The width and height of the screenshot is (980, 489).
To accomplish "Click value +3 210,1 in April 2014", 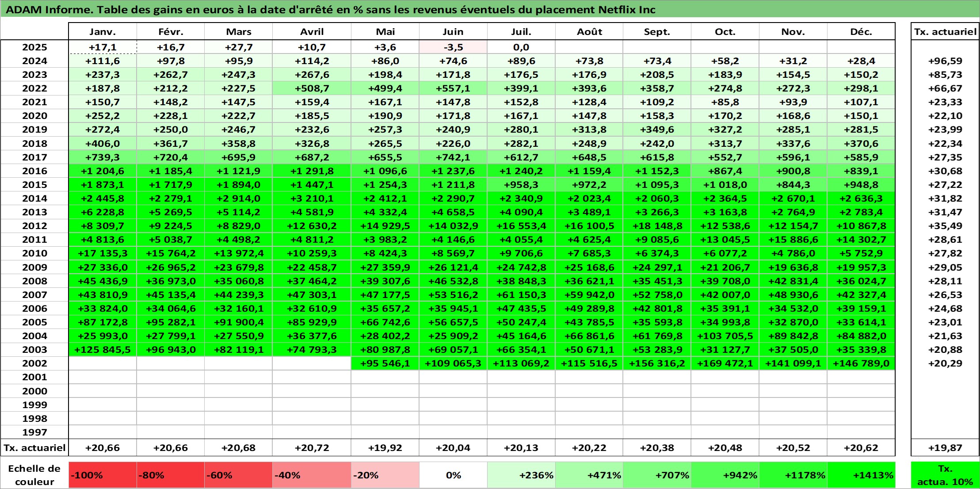I will (x=312, y=199).
